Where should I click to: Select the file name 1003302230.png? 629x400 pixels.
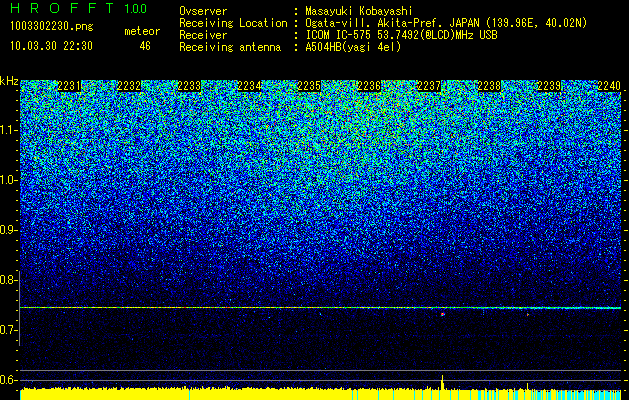pos(52,27)
